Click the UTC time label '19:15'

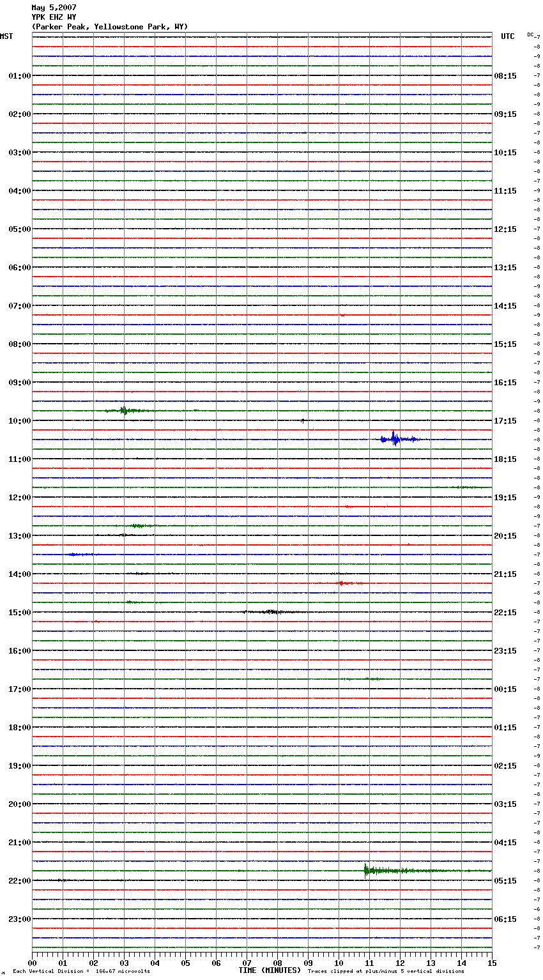tap(505, 498)
